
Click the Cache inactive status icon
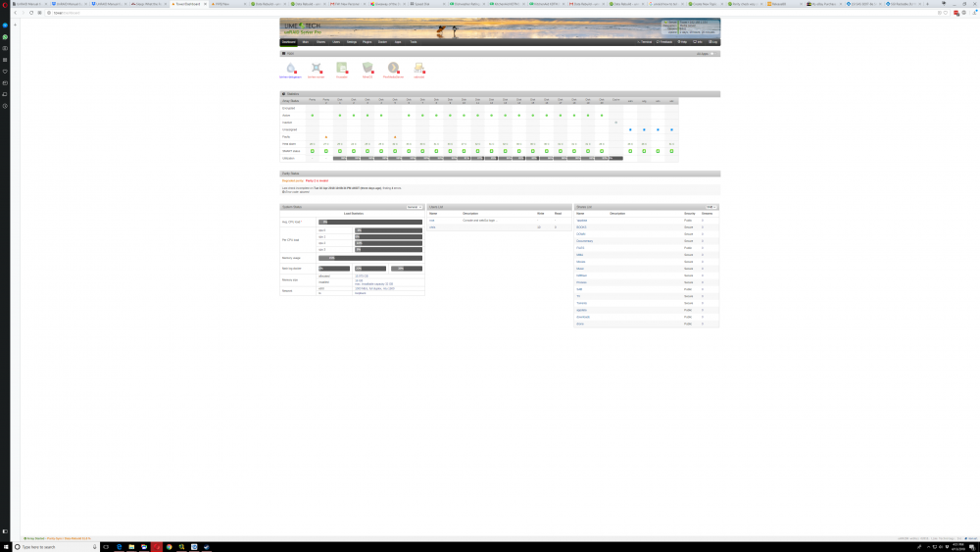[616, 123]
